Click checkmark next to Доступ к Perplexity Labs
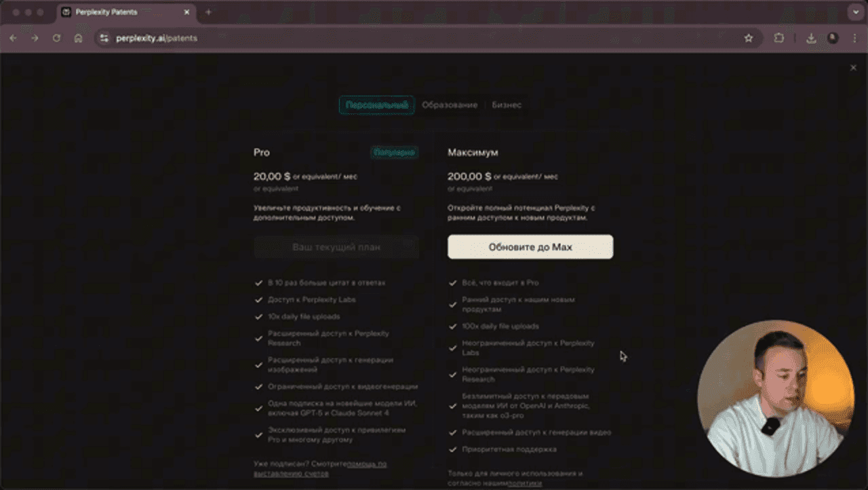This screenshot has width=868, height=490. click(x=258, y=299)
